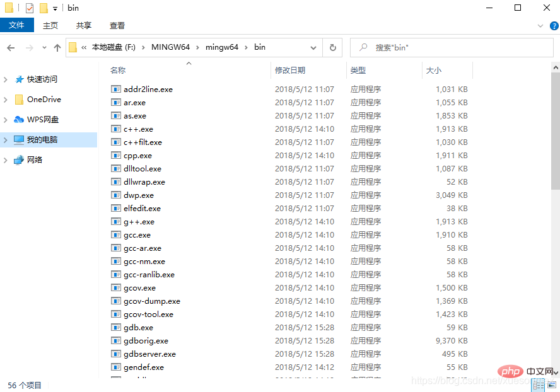Click the up-one-level arrow
560x392 pixels.
pos(57,47)
